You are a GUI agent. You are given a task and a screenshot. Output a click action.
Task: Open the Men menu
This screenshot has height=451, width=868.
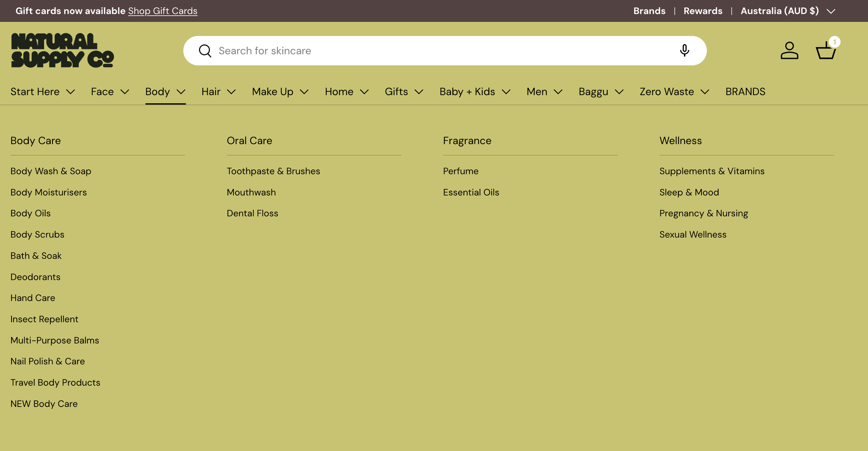pyautogui.click(x=544, y=92)
